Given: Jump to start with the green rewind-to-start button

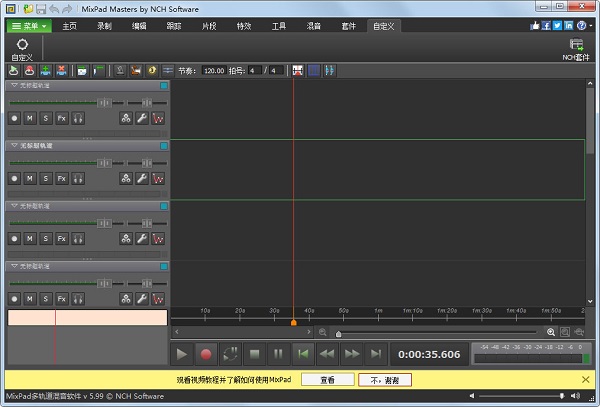Looking at the screenshot, I should pyautogui.click(x=302, y=354).
